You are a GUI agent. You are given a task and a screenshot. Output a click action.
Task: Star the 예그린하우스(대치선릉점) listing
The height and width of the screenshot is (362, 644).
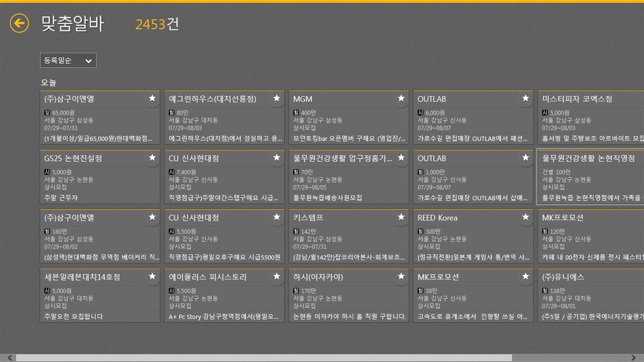pyautogui.click(x=276, y=98)
